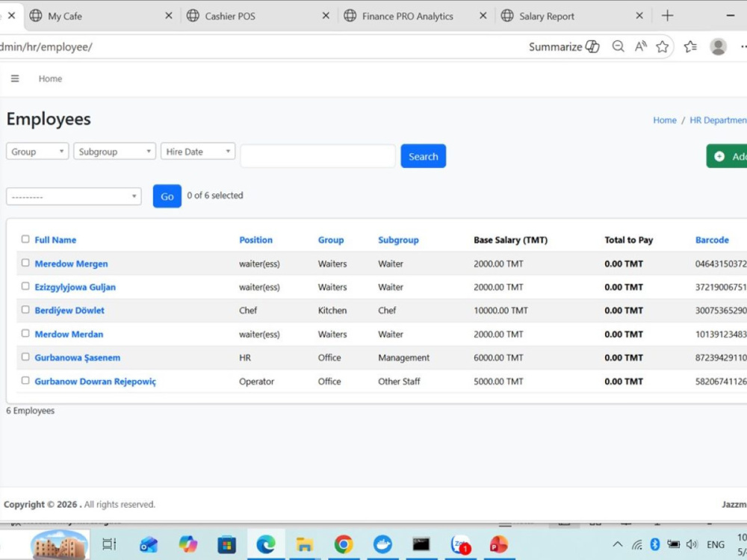The height and width of the screenshot is (560, 747).
Task: Click the Bluetooth tray icon
Action: coord(655,544)
